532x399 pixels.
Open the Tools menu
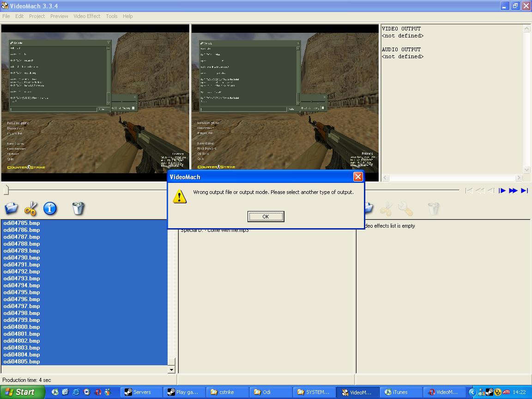click(x=112, y=16)
